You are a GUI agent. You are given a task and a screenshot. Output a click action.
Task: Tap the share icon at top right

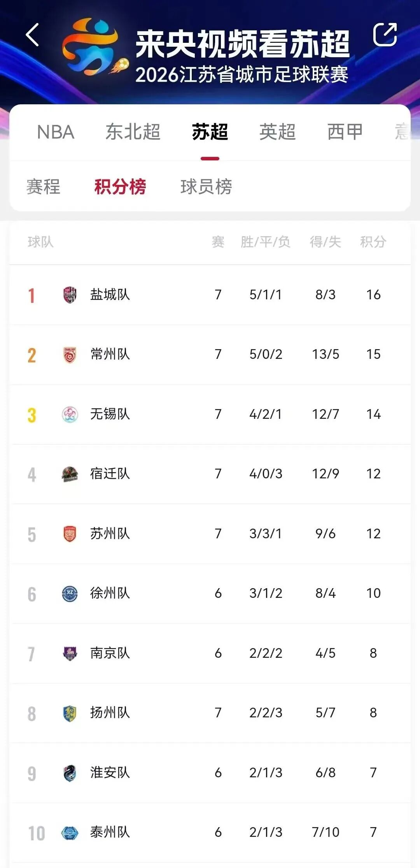[x=385, y=34]
